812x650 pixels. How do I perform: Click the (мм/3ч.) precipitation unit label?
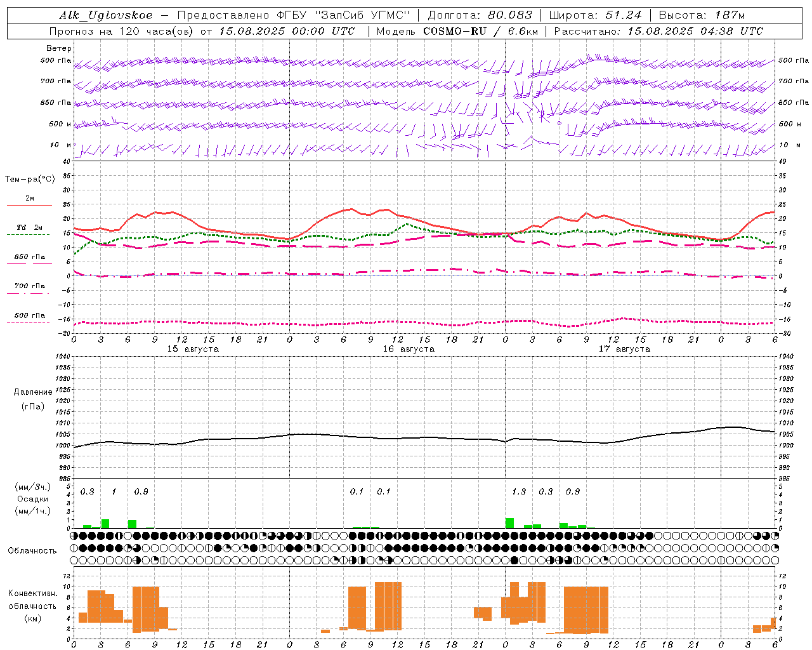tap(33, 487)
